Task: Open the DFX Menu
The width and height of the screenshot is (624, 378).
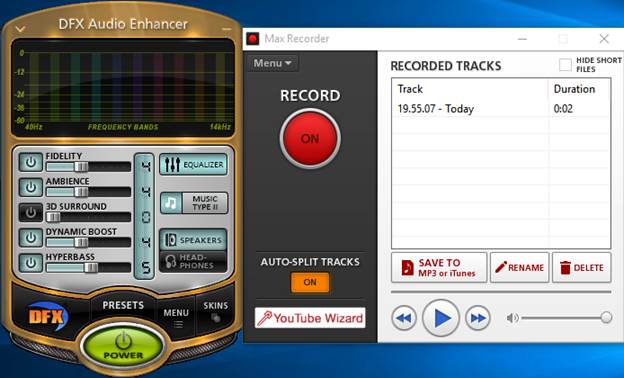Action: [x=176, y=317]
